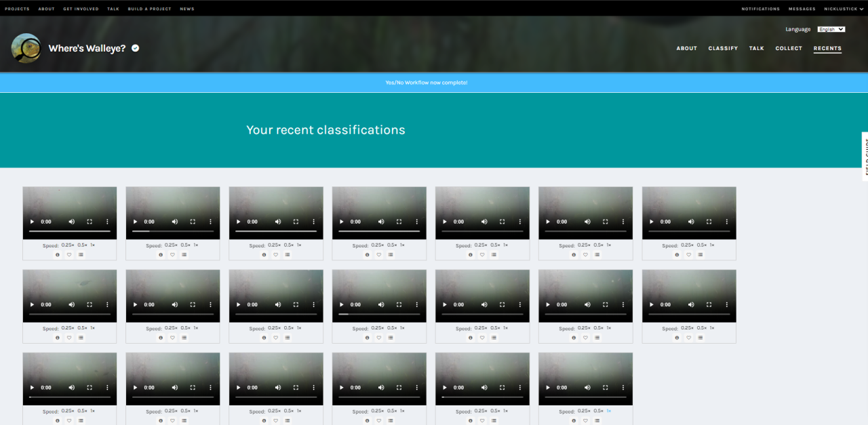868x425 pixels.
Task: Add first top-row video to a collection
Action: pos(81,255)
